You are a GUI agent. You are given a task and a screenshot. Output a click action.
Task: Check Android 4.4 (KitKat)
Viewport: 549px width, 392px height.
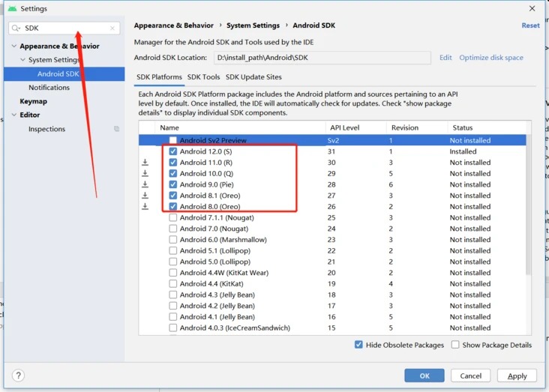click(x=173, y=283)
